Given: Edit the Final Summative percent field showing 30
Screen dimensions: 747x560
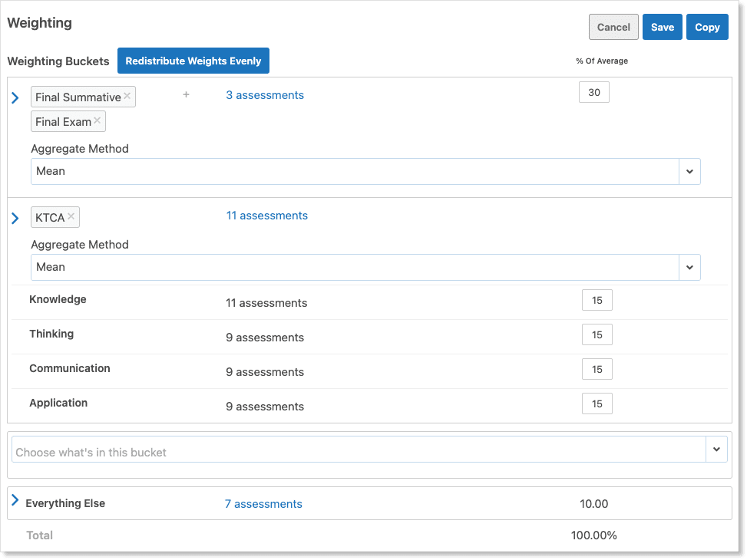Looking at the screenshot, I should (x=593, y=93).
